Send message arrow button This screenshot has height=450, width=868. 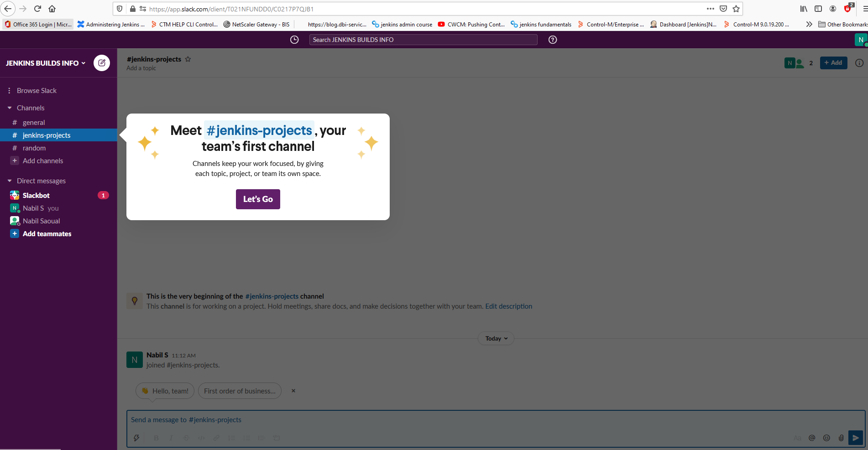[856, 438]
